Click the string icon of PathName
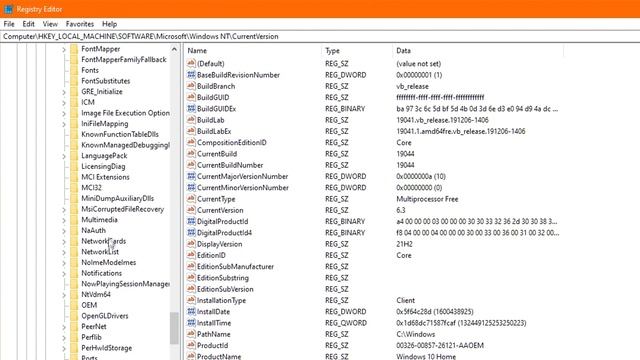Screen dimensions: 640x360 [191, 334]
